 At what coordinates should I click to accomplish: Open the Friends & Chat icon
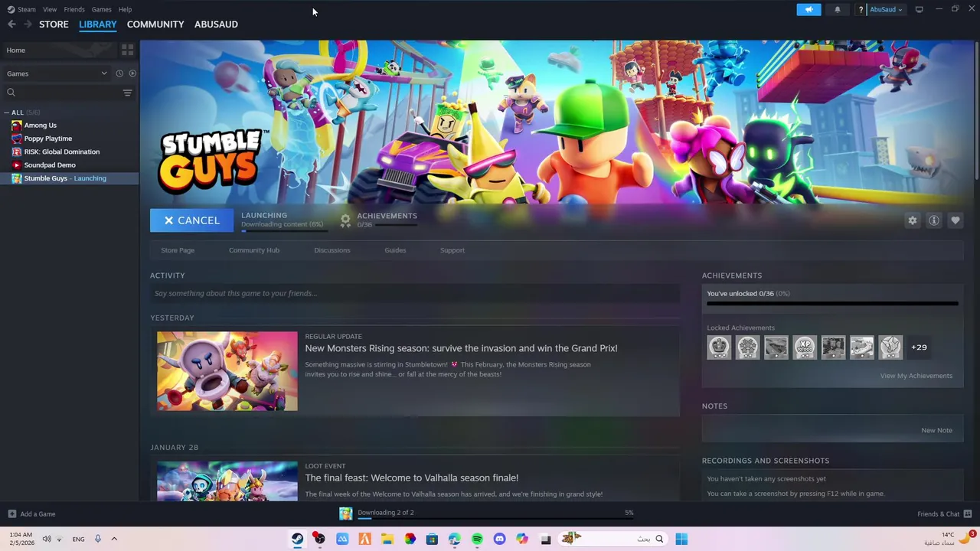(967, 514)
